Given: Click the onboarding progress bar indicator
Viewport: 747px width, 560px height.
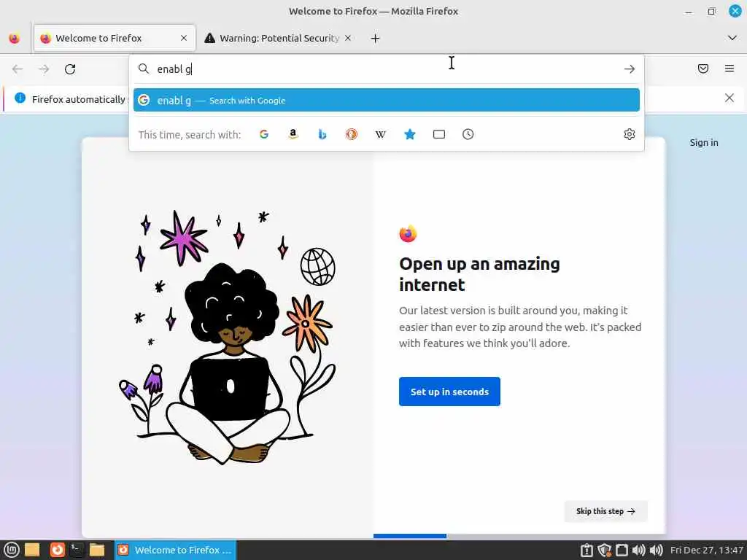Looking at the screenshot, I should [x=410, y=536].
